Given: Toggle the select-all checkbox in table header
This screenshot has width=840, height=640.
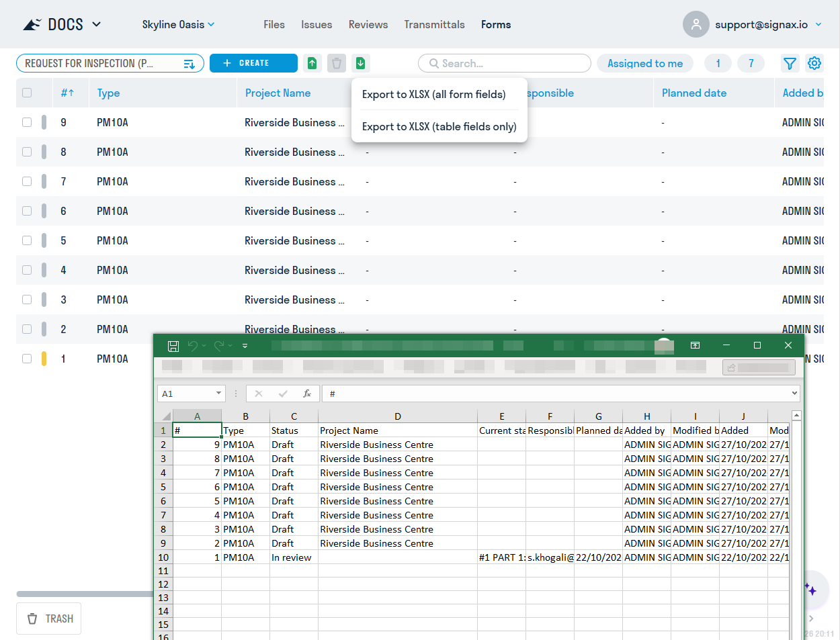Looking at the screenshot, I should (27, 93).
